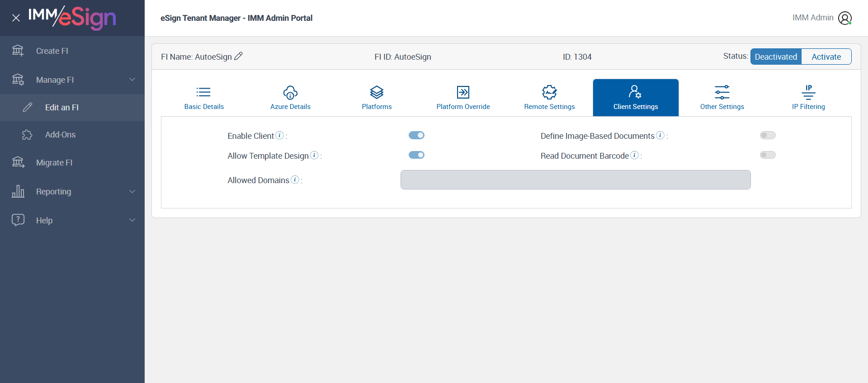This screenshot has width=868, height=383.
Task: Open the IMM Admin user profile icon
Action: (845, 18)
